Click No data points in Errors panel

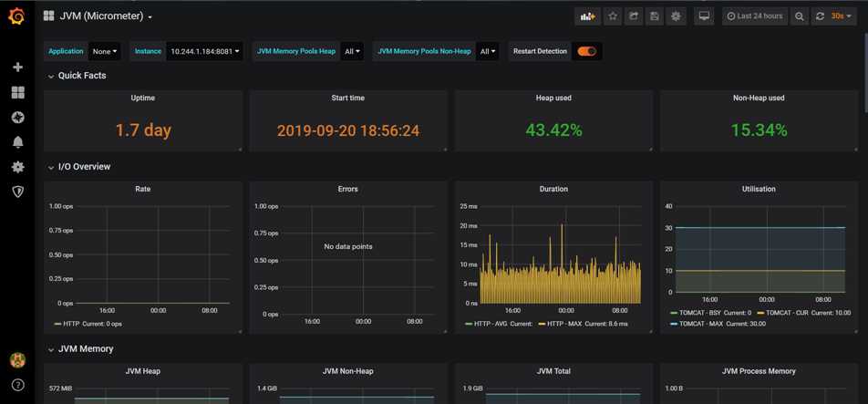coord(347,246)
